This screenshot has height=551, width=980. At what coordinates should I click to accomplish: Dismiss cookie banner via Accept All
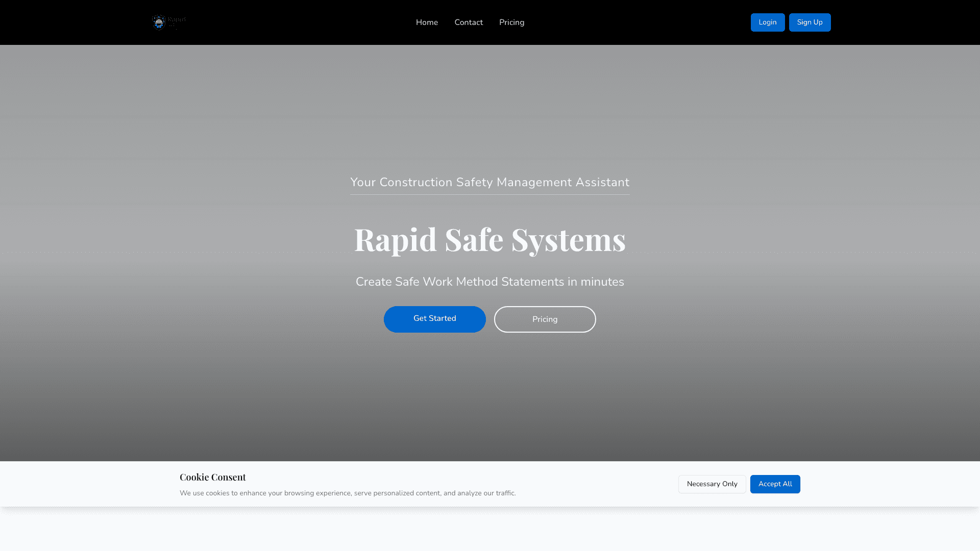click(x=775, y=484)
